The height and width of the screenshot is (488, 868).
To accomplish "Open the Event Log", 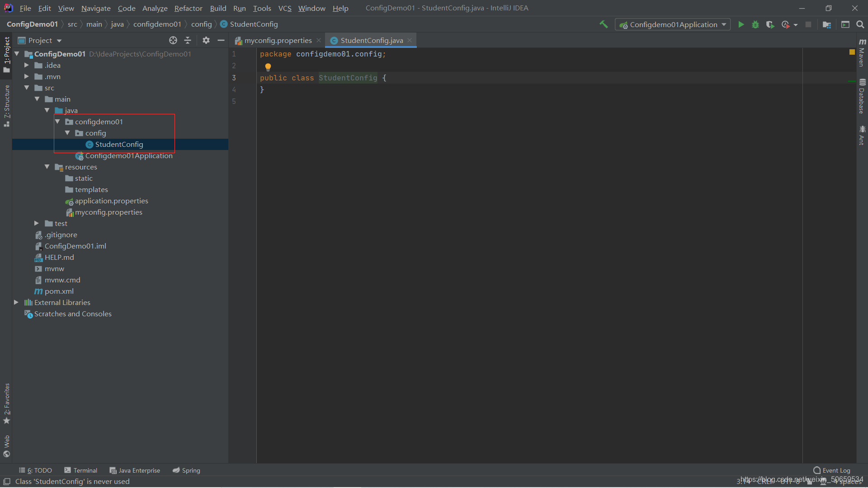I will coord(831,470).
